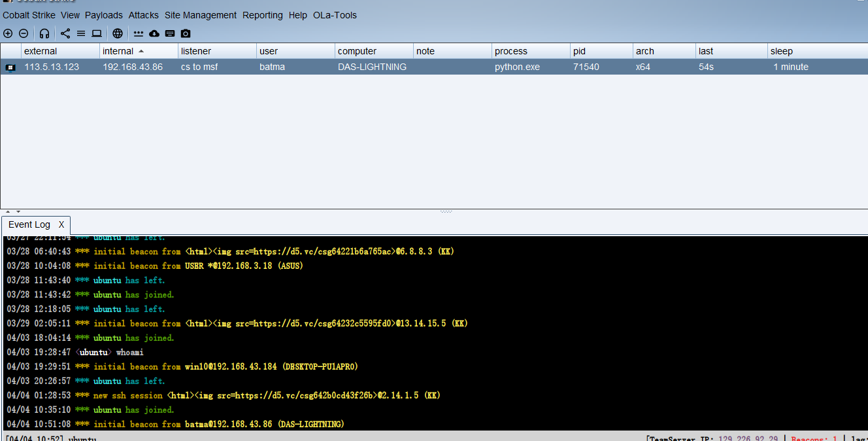Switch to session table view list icon
Viewport: 868px width, 441px height.
pos(81,33)
